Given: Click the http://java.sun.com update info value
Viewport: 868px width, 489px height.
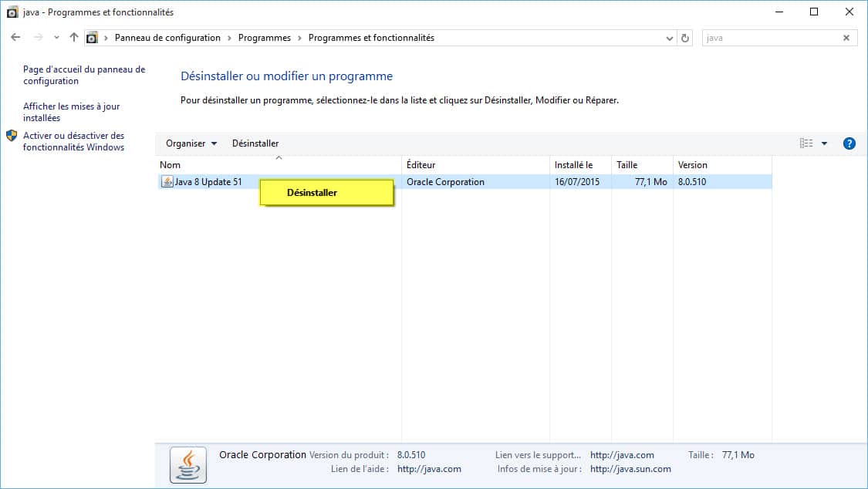Looking at the screenshot, I should pos(630,469).
